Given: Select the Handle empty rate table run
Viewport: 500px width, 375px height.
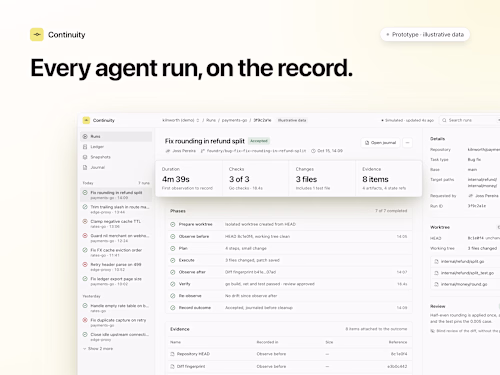Looking at the screenshot, I should [116, 308].
